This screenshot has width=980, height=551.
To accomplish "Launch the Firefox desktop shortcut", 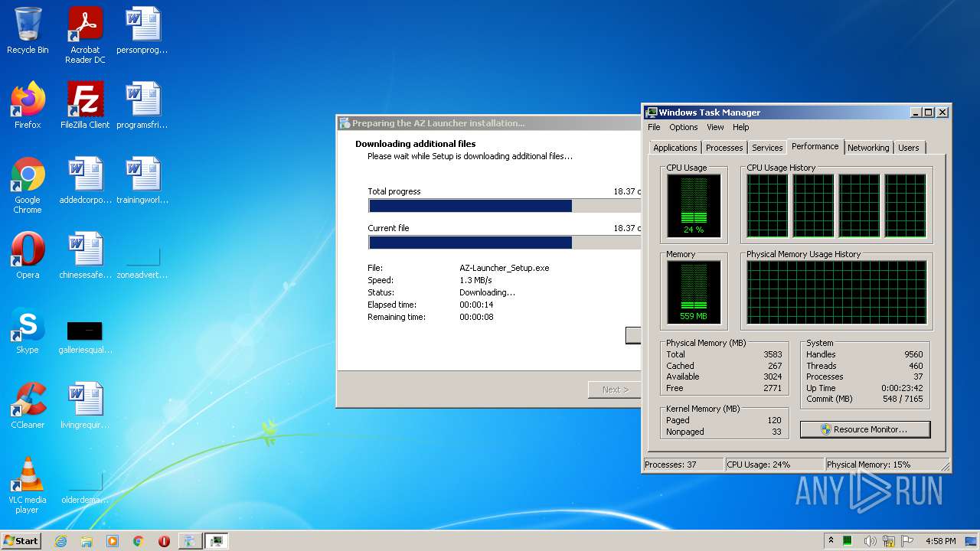I will (x=28, y=106).
